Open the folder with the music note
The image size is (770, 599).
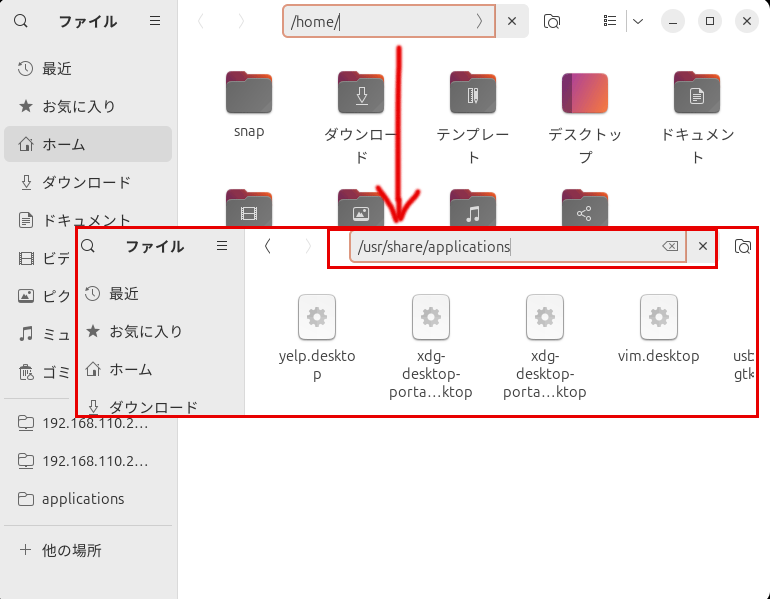point(473,207)
